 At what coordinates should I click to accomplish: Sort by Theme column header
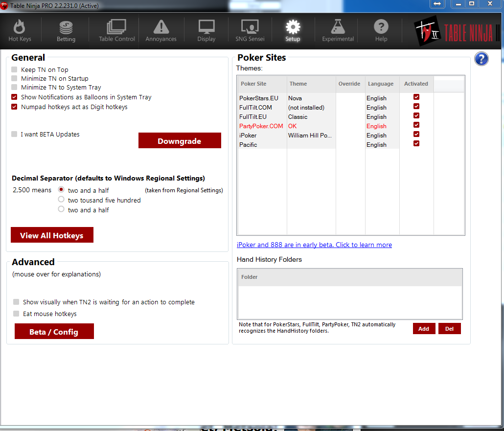point(311,84)
